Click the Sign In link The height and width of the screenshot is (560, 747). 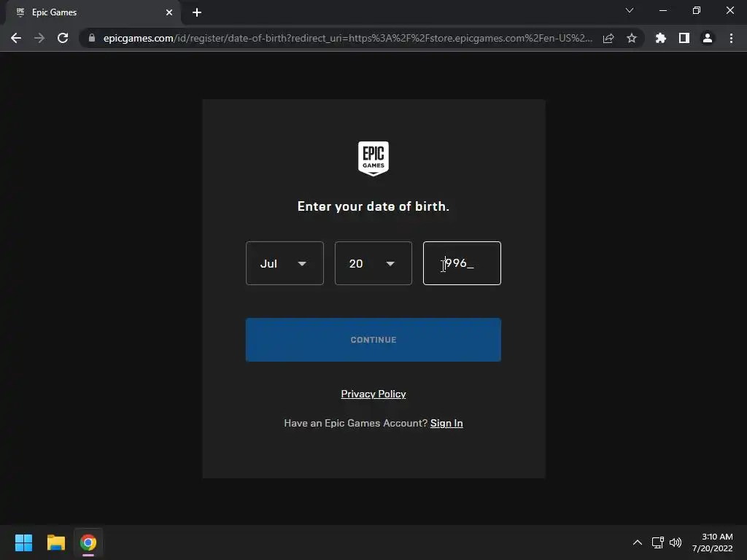click(x=446, y=423)
